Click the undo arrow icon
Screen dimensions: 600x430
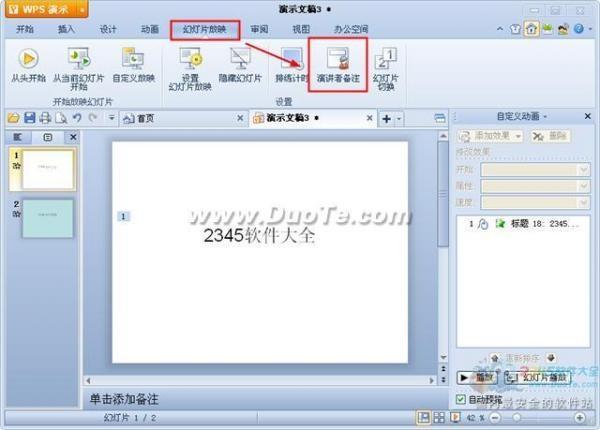click(77, 118)
